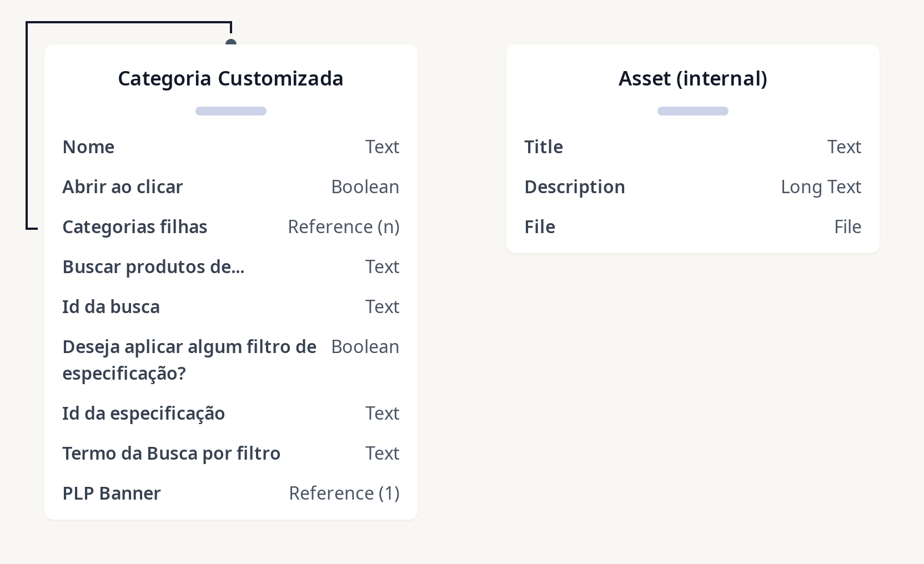The image size is (924, 564).
Task: Select the Categoria Customizada card title
Action: [230, 78]
